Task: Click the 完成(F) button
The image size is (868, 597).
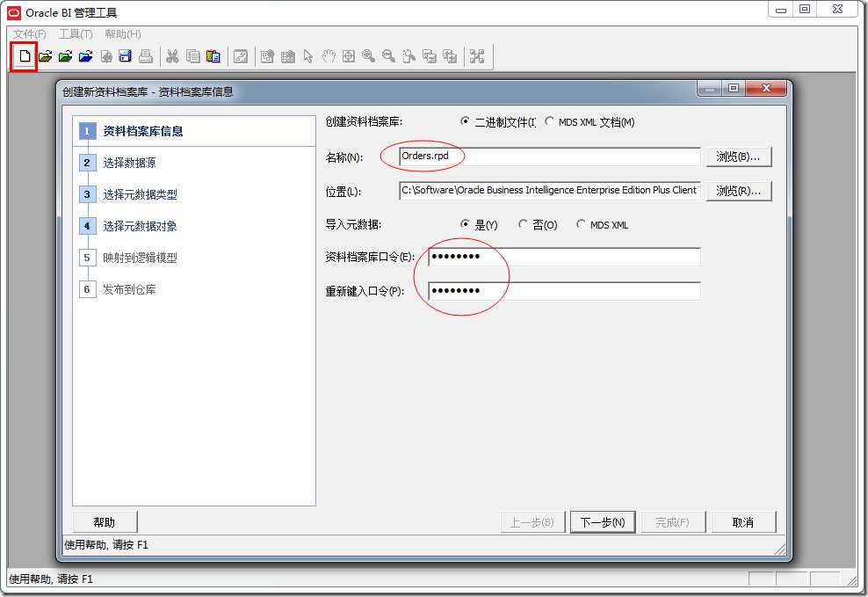Action: pyautogui.click(x=673, y=522)
